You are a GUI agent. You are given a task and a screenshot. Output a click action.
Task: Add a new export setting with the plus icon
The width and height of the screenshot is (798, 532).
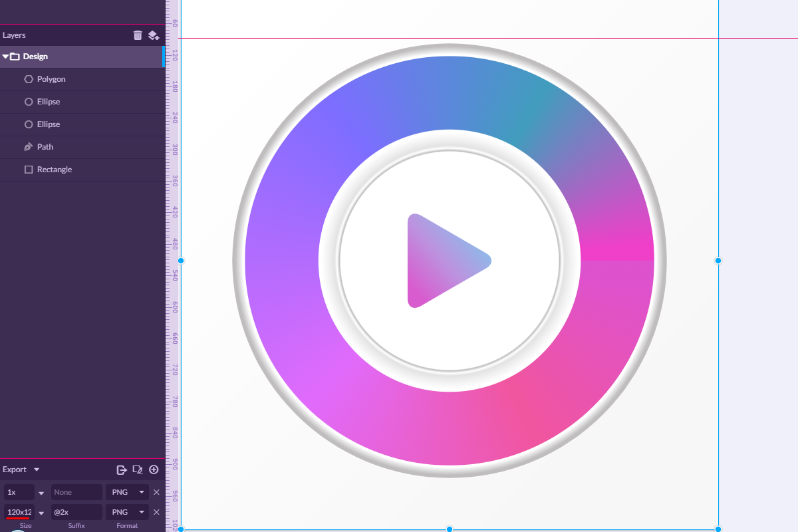(154, 469)
